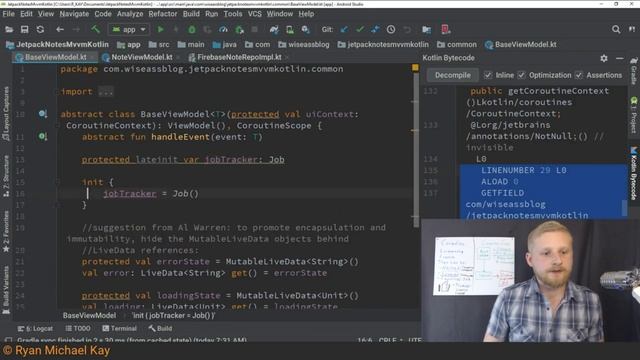Viewport: 640px width, 360px height.
Task: Select the BaseViewModel.kt editor tab
Action: click(x=56, y=57)
